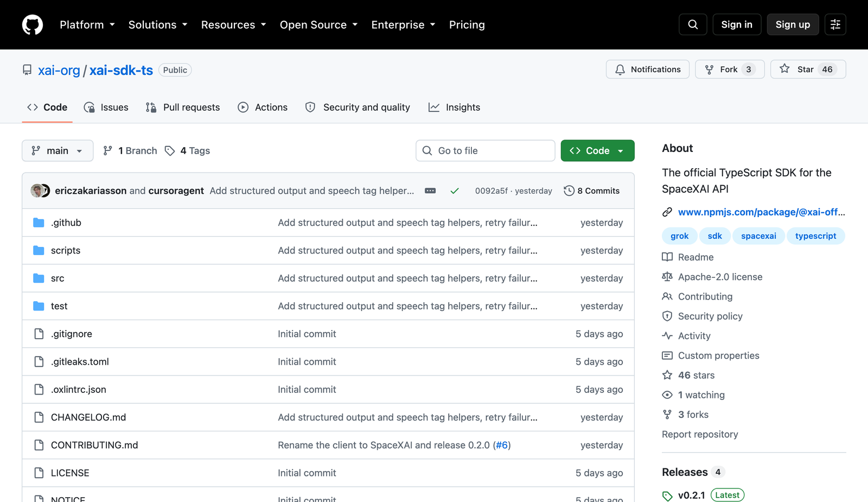Open the Pricing link

click(x=467, y=25)
